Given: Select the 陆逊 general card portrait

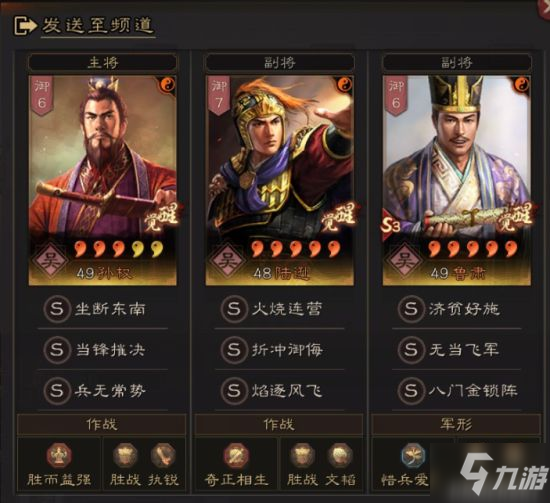Looking at the screenshot, I should [x=280, y=180].
